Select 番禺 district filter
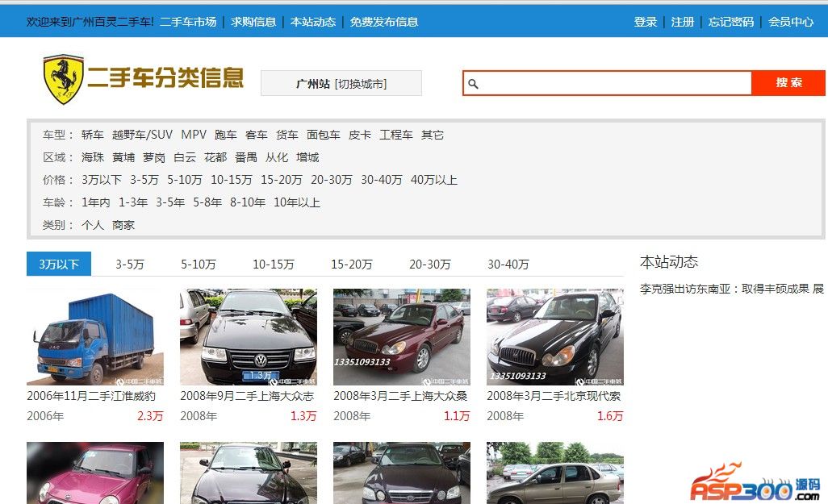The height and width of the screenshot is (504, 828). coord(245,157)
